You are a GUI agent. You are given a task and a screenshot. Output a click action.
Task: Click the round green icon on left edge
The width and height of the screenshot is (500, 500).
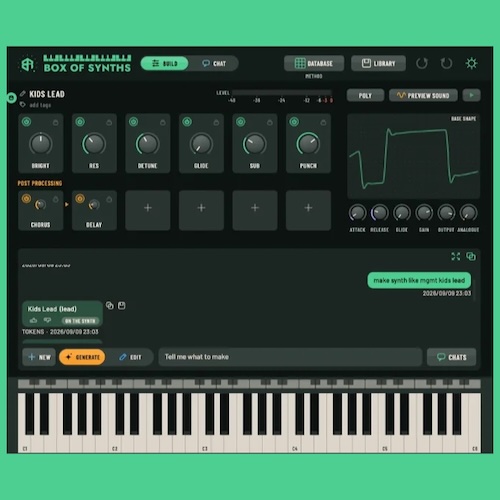pos(12,98)
